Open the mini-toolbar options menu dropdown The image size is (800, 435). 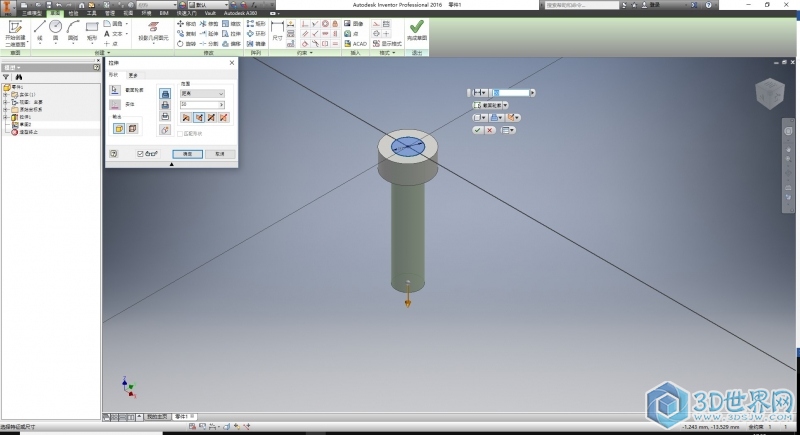[x=508, y=131]
